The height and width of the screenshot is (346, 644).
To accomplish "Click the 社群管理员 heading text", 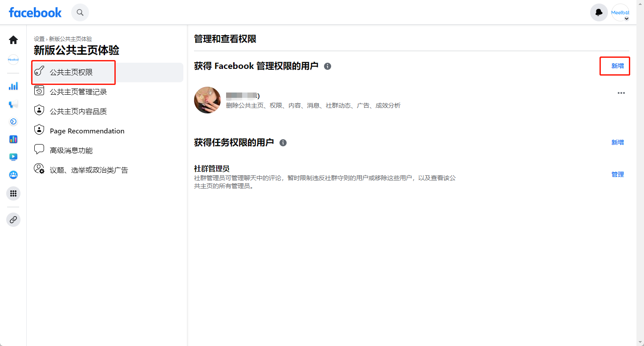I will pos(212,169).
